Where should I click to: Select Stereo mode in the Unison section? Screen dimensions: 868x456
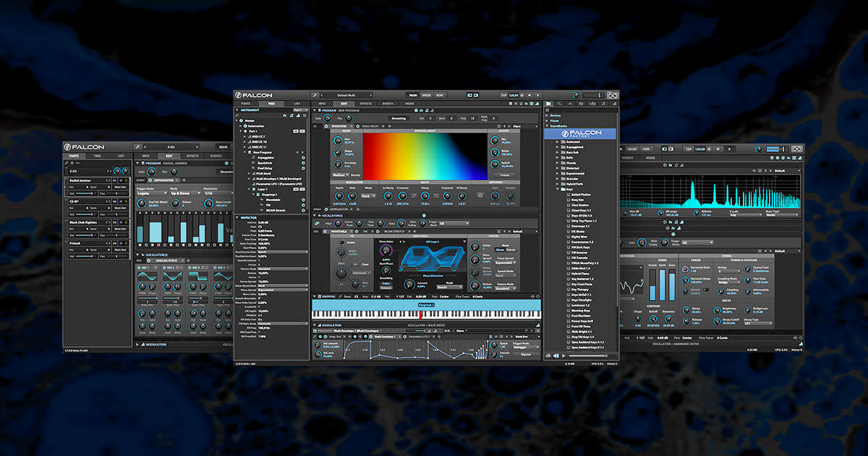(x=511, y=250)
